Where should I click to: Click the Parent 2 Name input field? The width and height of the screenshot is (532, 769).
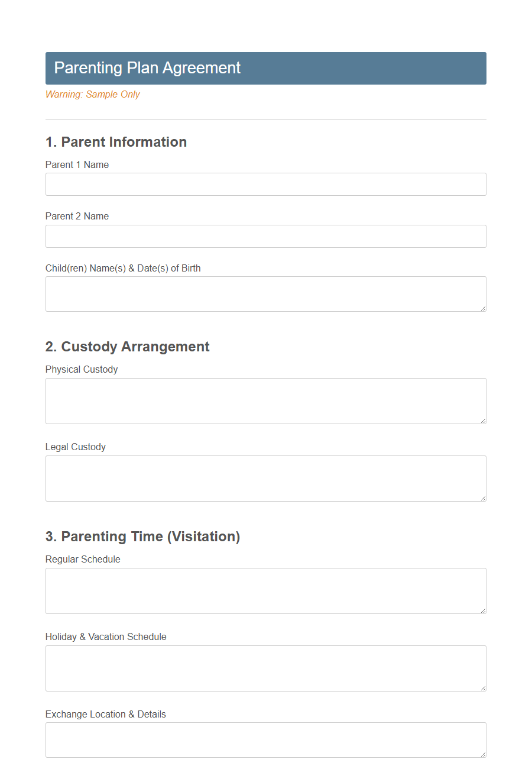click(x=265, y=236)
